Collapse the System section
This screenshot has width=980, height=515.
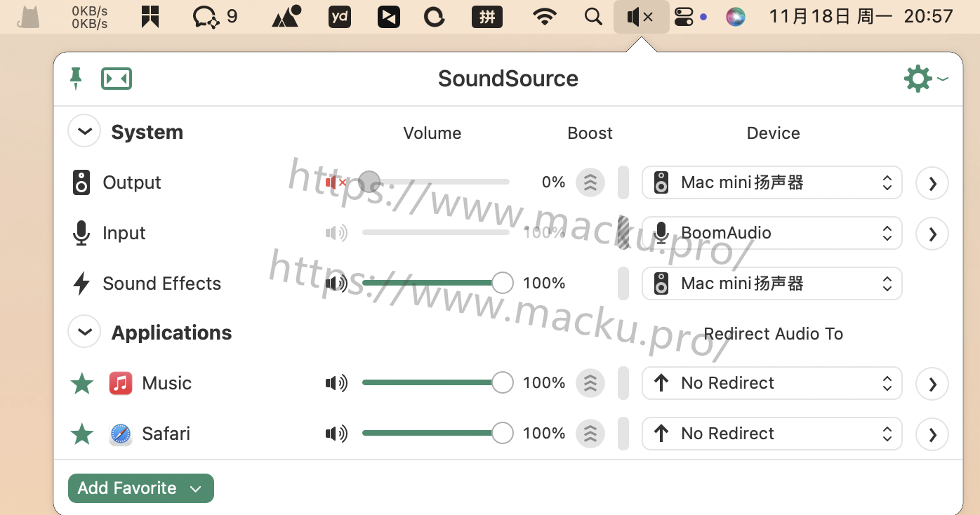pos(84,132)
